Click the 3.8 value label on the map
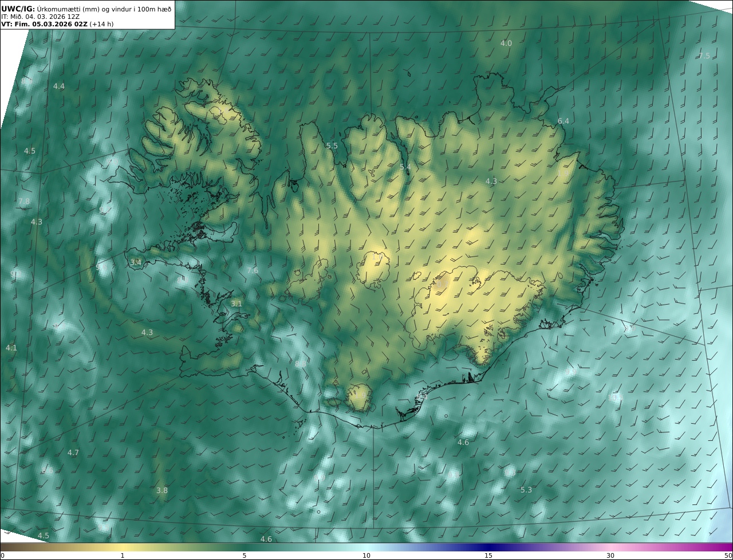Image resolution: width=733 pixels, height=560 pixels. pos(162,490)
